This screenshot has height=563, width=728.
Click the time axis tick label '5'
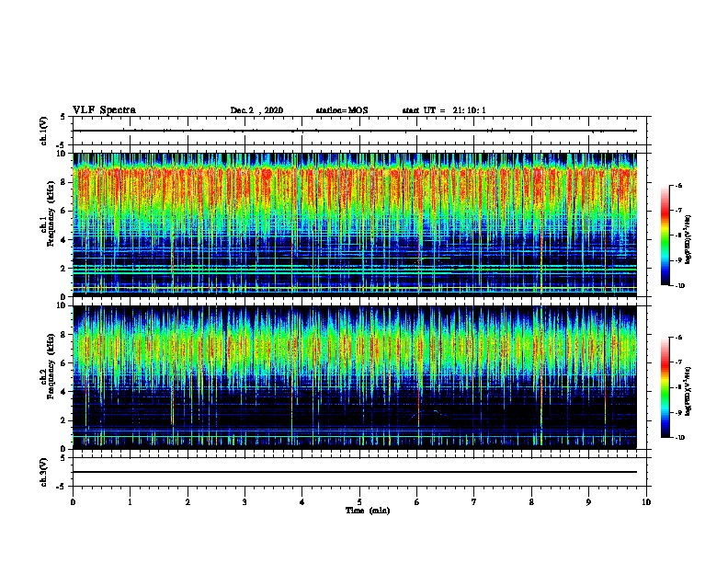coord(359,502)
